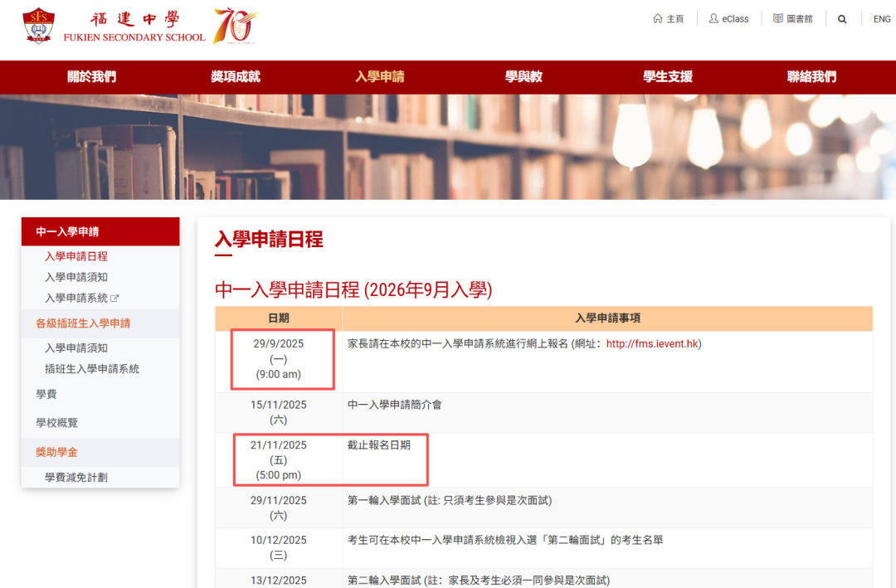Open 插班生入學申請系統 from the sidebar
Viewport: 896px width, 588px height.
tap(91, 367)
